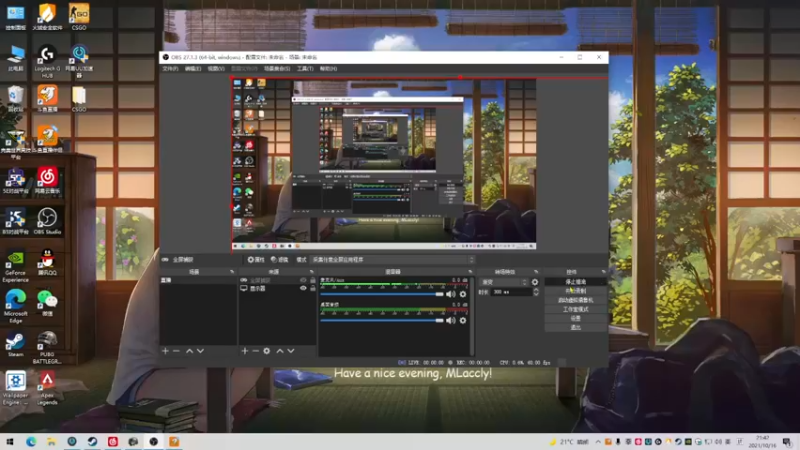Open the Steam desktop shortcut
800x450 pixels.
click(15, 344)
